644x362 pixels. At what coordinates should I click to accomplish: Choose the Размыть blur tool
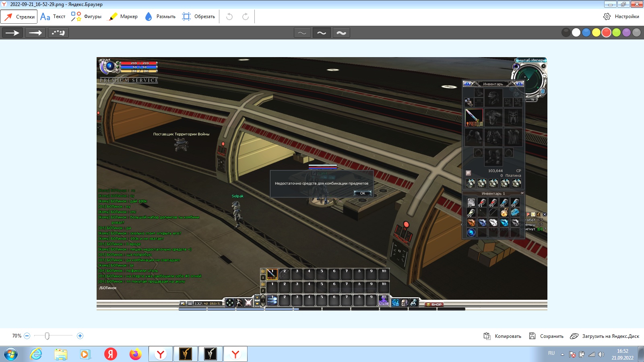pos(160,16)
